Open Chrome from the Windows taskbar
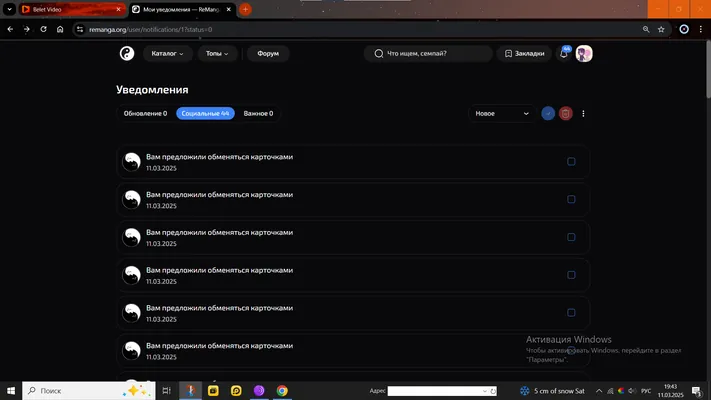The height and width of the screenshot is (400, 711). pos(282,390)
